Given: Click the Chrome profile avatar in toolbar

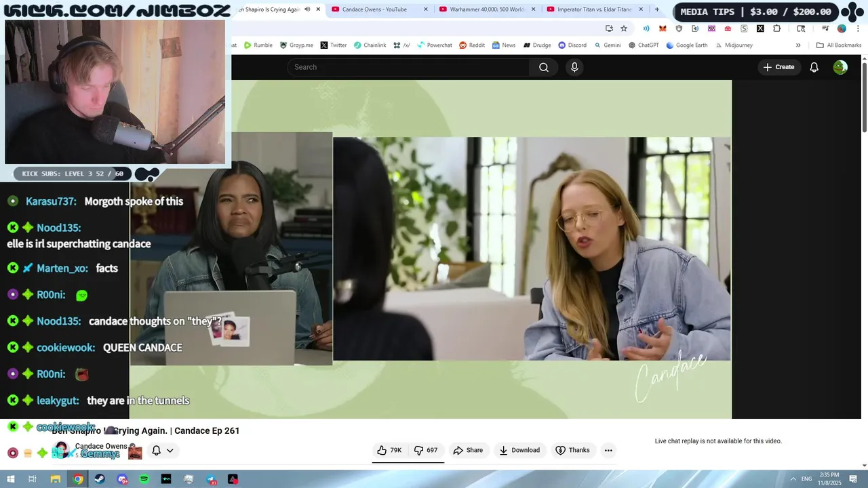Looking at the screenshot, I should click(842, 28).
